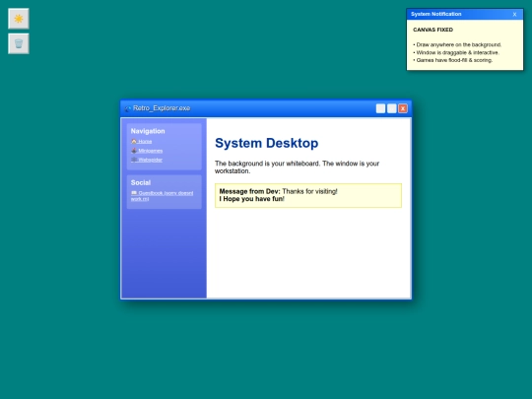
Task: Maximize the Retro_Explorer.exe window
Action: [392, 108]
